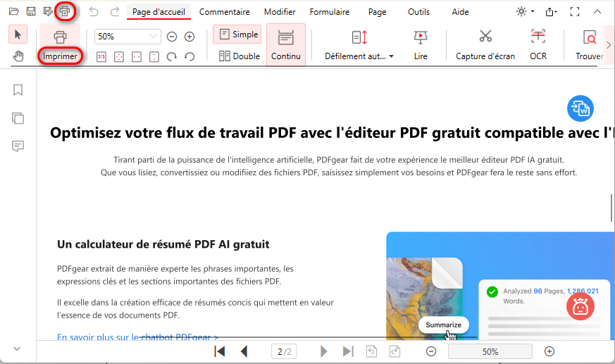Run the OCR tool

click(538, 45)
